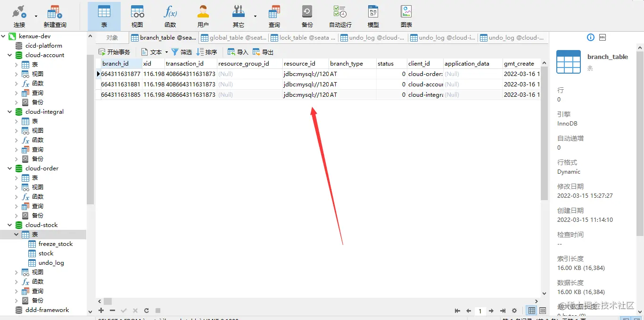Add a record with the plus icon
The image size is (644, 320).
(101, 311)
